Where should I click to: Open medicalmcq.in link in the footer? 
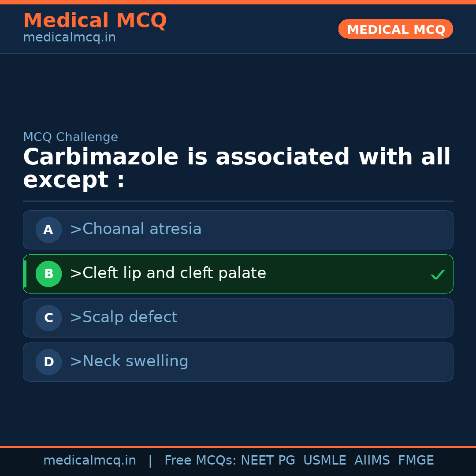tap(89, 461)
